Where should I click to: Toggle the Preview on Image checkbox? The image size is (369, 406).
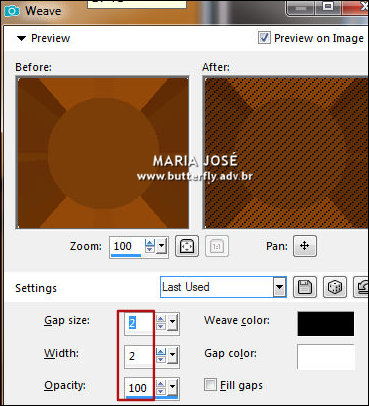coord(264,38)
